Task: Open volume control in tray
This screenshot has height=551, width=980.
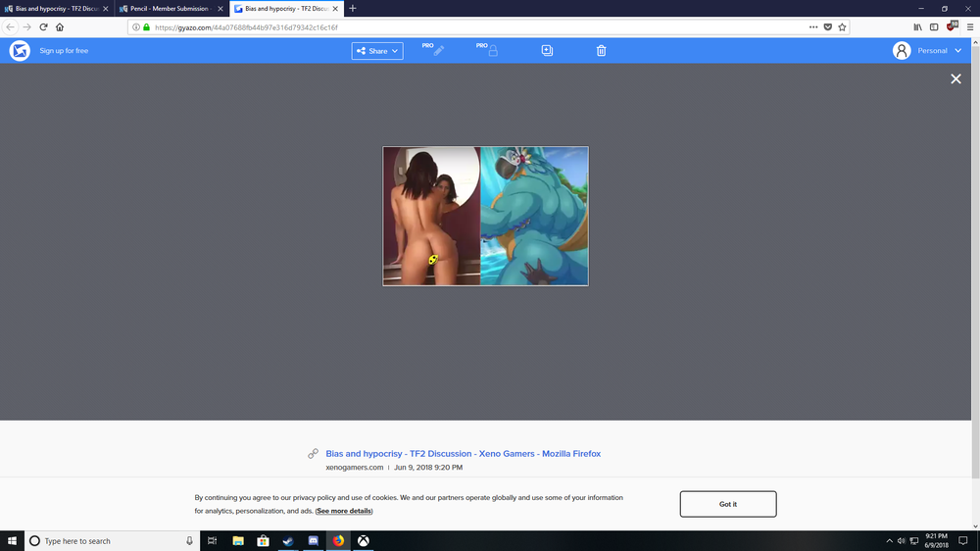Action: click(x=902, y=541)
